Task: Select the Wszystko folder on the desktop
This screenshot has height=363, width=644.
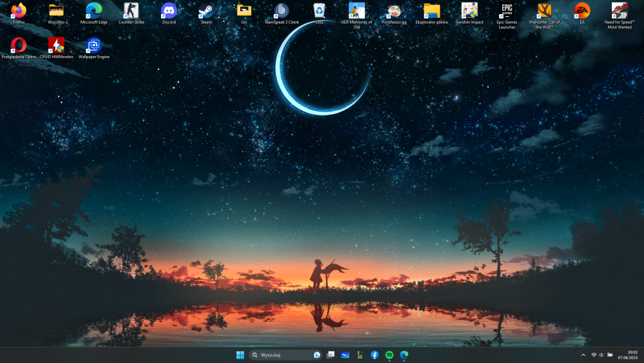Action: [56, 14]
